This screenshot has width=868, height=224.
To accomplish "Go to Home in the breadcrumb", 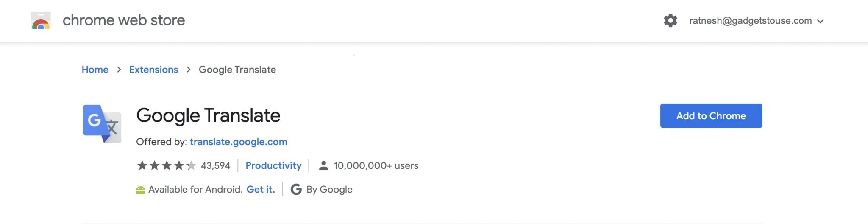I will click(x=95, y=70).
